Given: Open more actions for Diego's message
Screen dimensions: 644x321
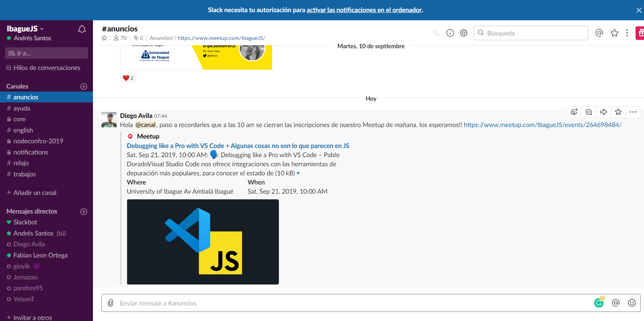Looking at the screenshot, I should tap(633, 112).
